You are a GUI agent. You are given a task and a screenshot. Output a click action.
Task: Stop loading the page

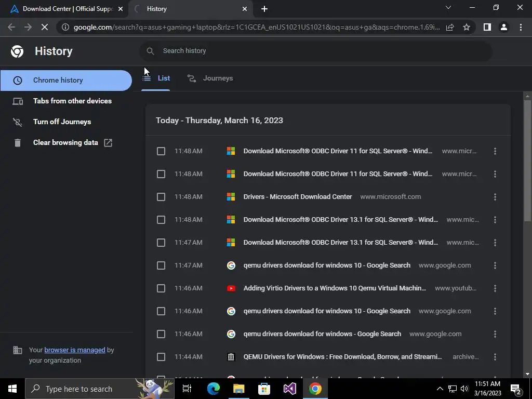[45, 27]
